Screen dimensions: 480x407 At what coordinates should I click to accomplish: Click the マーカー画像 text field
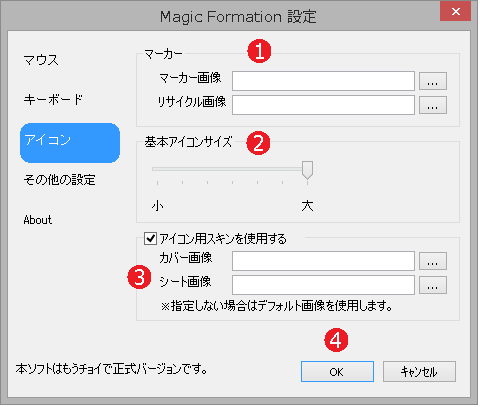[323, 81]
